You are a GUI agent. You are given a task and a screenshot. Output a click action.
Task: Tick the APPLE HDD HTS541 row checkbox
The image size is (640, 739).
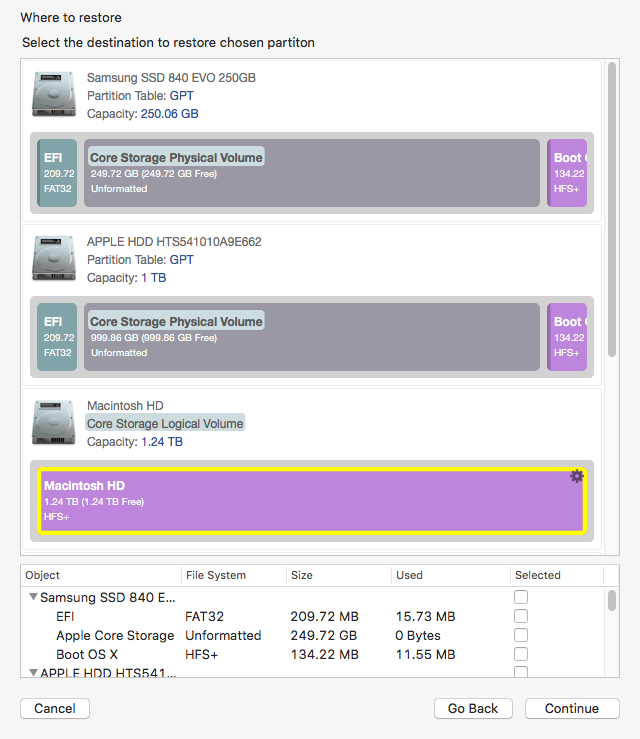pos(521,672)
